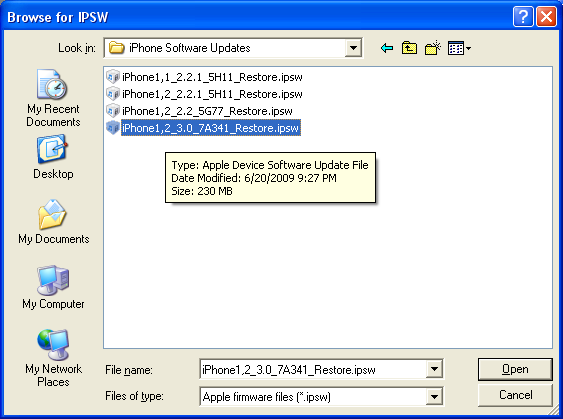Select the highlighted iPhone1,2_3.0_7A341 file
Screen dimensions: 563x419
click(203, 128)
